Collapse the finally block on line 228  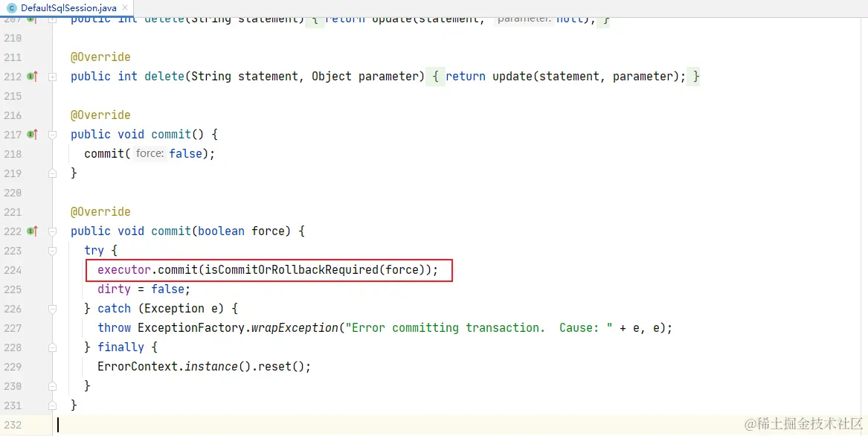(53, 347)
